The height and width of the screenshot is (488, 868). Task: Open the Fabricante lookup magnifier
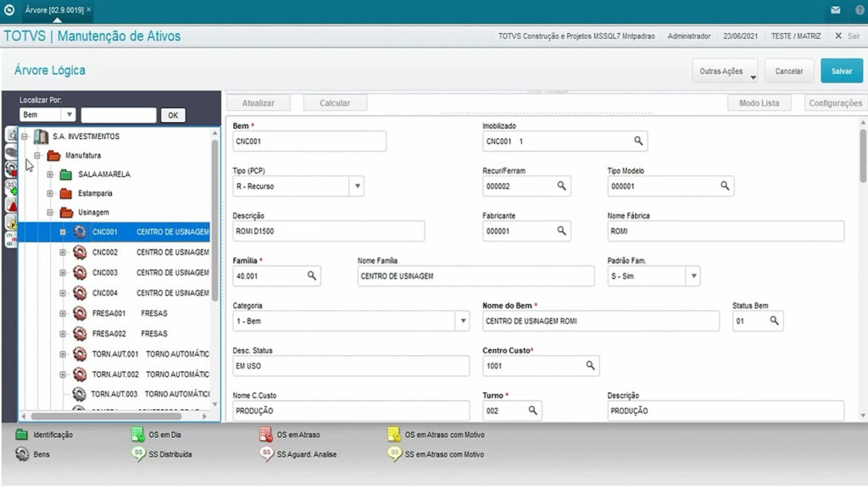(x=561, y=230)
